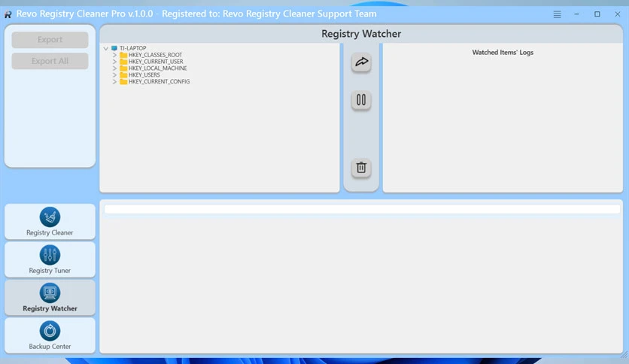Open the Backup Center section
629x364 pixels.
click(x=50, y=335)
